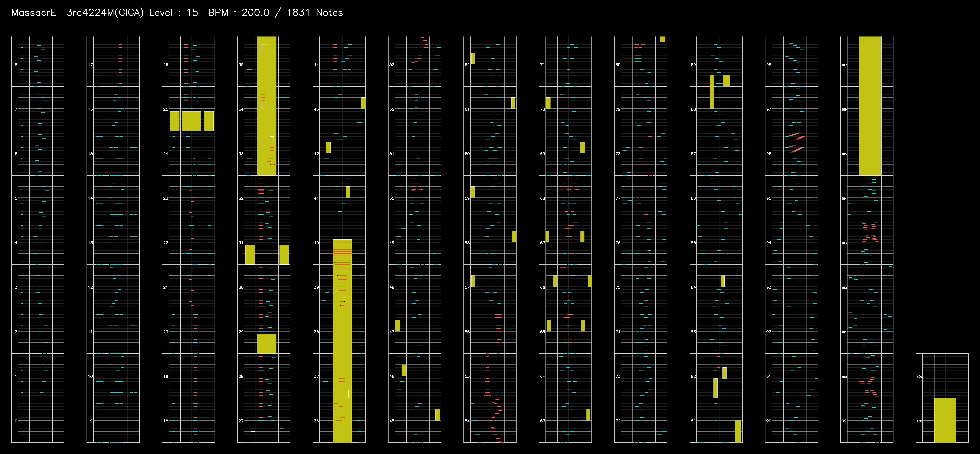Click the yellow note block in measure 45
The width and height of the screenshot is (980, 454).
[438, 415]
